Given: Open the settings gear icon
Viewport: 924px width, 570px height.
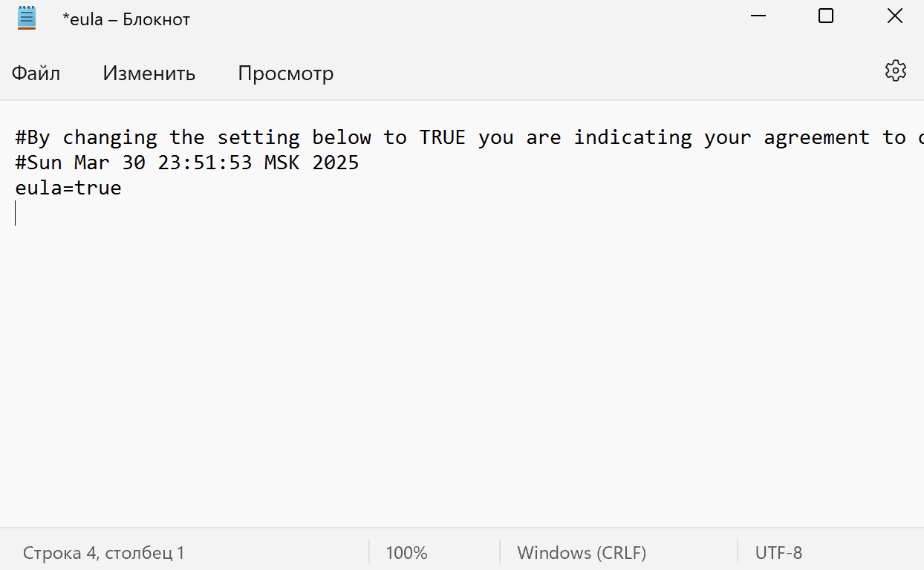Looking at the screenshot, I should 896,71.
